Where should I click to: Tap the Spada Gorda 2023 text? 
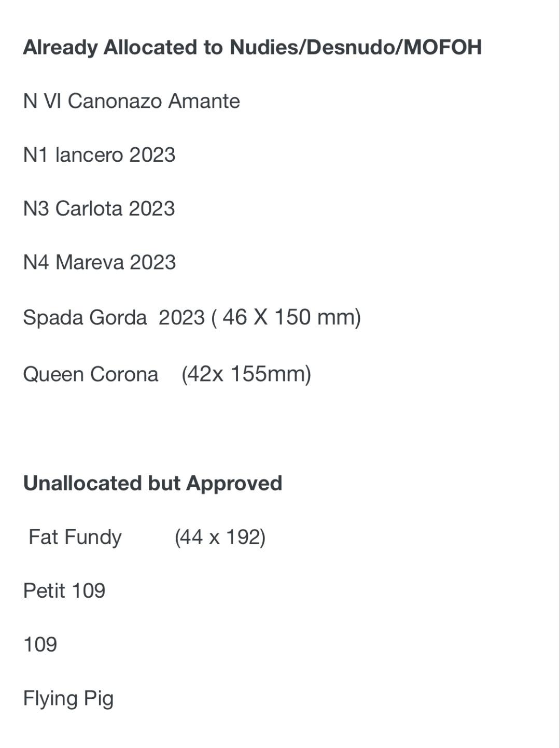point(114,317)
